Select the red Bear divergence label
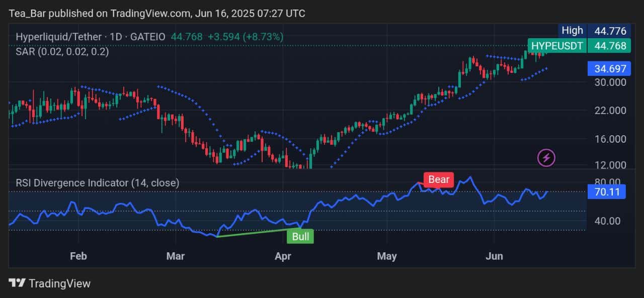 tap(439, 179)
